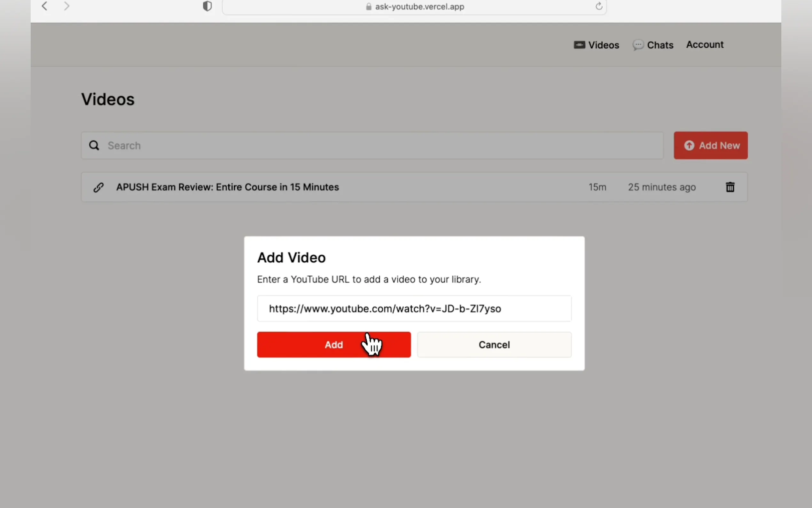Click the link icon beside APUSH Exam Review
This screenshot has width=812, height=508.
[x=98, y=187]
